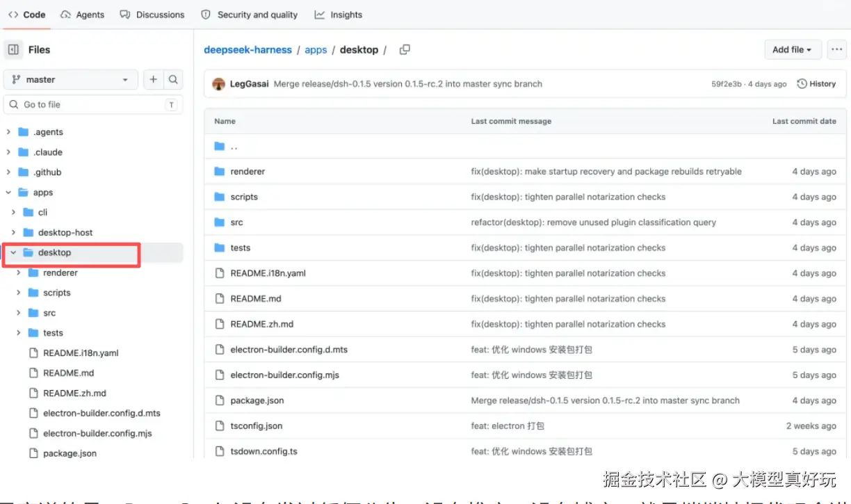
Task: Switch to the Agents tab
Action: (82, 15)
